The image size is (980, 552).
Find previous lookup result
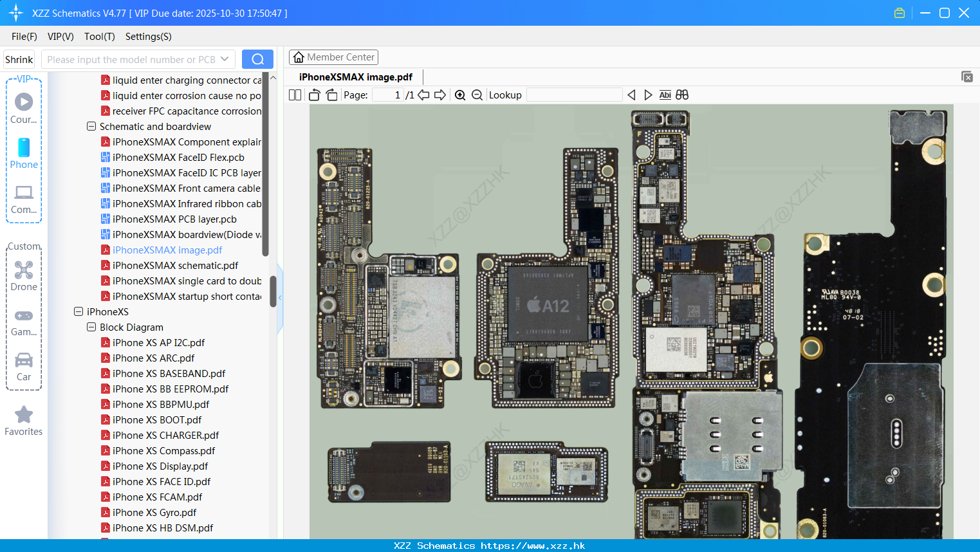click(x=631, y=95)
